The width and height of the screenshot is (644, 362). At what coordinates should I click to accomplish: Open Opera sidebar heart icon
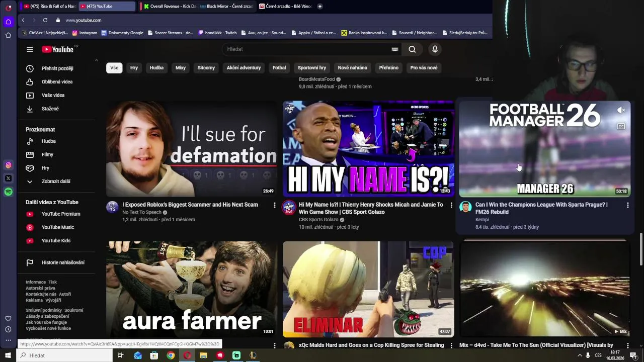pyautogui.click(x=8, y=319)
